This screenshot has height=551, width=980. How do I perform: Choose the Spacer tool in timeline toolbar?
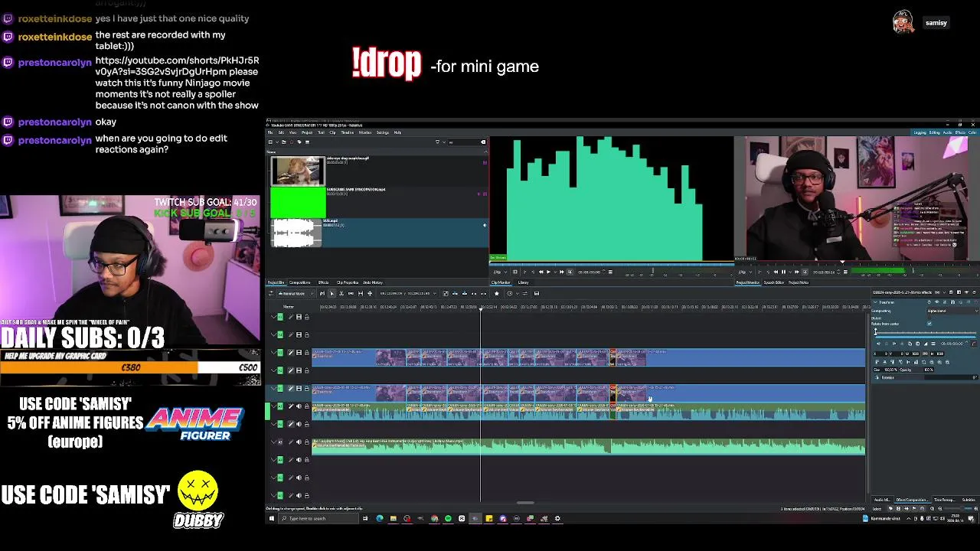click(351, 293)
